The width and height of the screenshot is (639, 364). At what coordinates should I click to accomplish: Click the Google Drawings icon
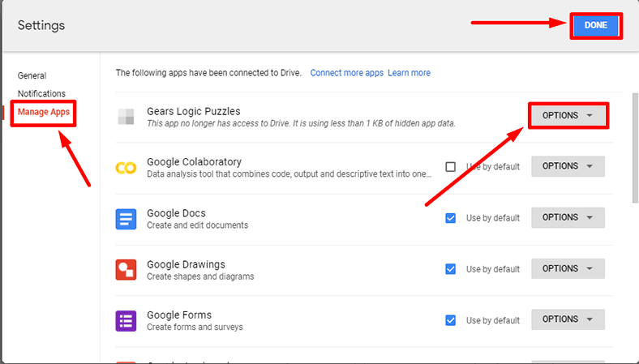pyautogui.click(x=126, y=270)
